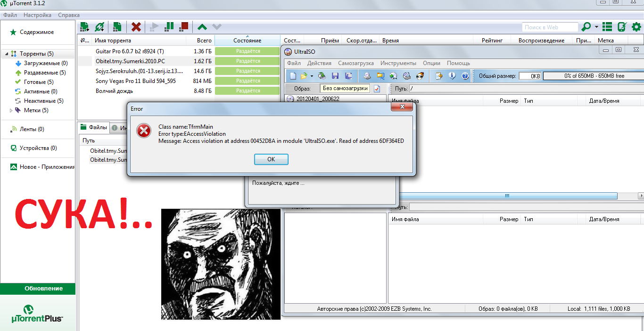644x331 pixels.
Task: Click the UltraISO Add files icon
Action: point(439,75)
